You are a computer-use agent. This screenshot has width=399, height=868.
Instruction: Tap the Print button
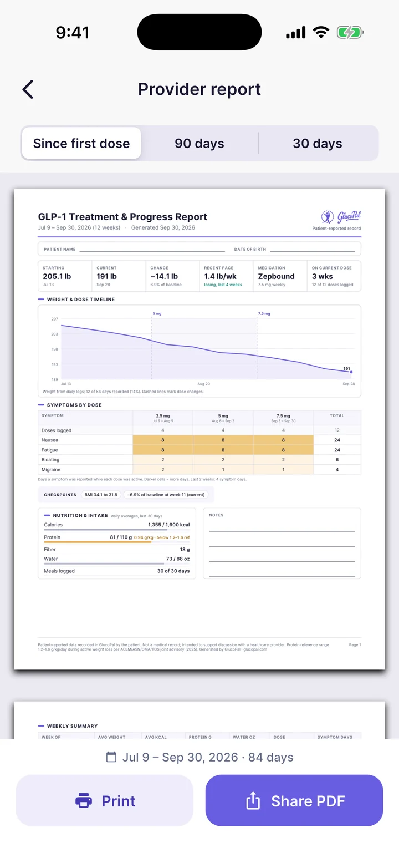105,800
